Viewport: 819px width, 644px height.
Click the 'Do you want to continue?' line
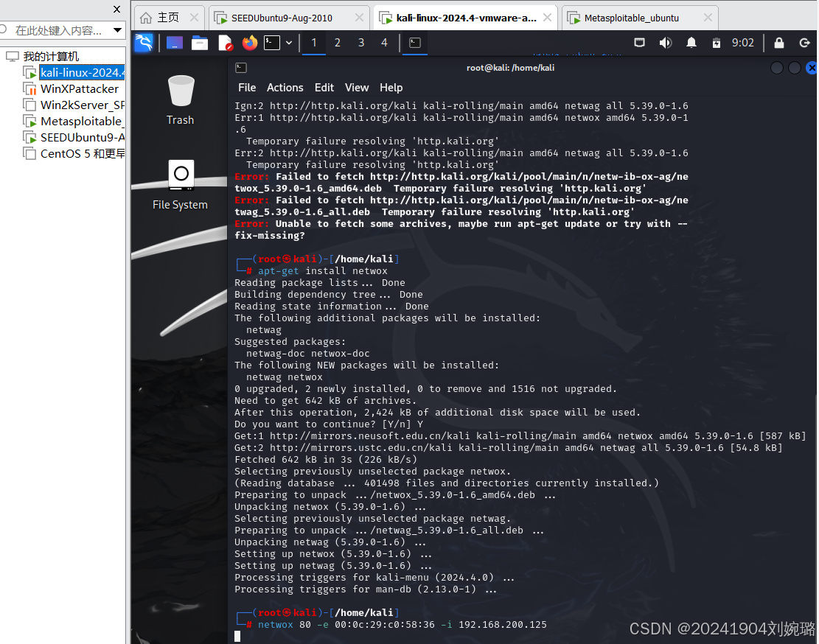(x=329, y=424)
